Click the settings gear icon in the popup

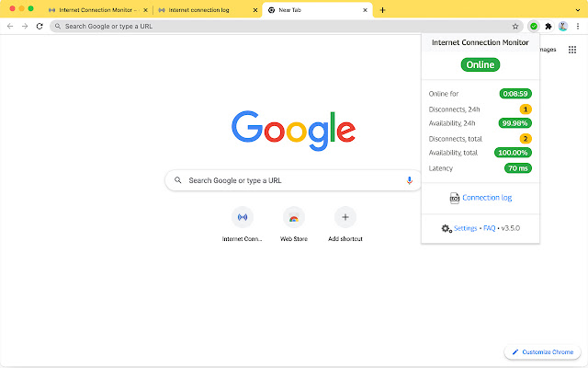pos(447,228)
